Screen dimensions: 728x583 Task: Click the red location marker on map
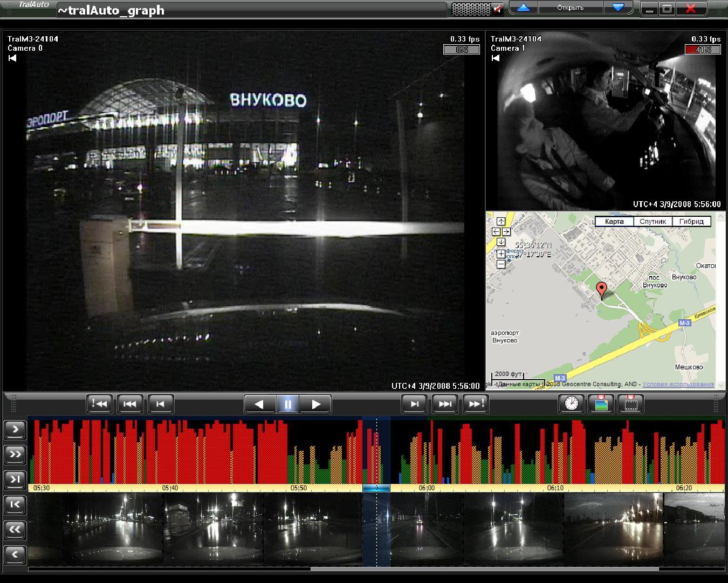(601, 290)
